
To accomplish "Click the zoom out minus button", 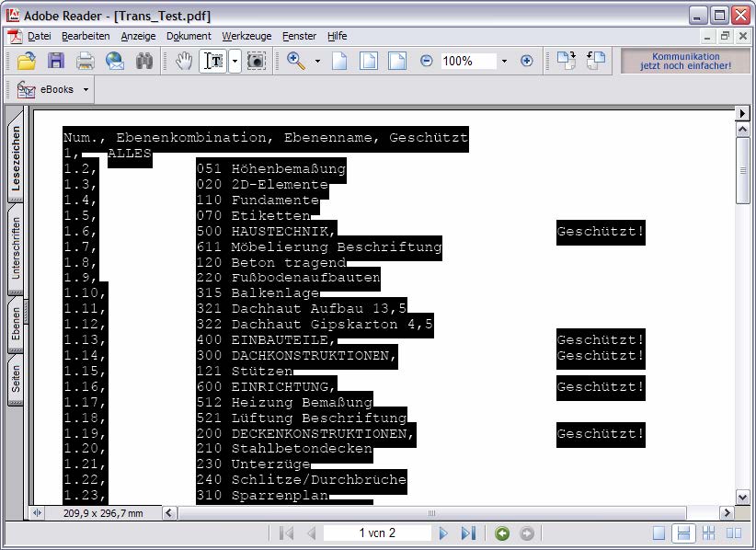I will pos(426,61).
